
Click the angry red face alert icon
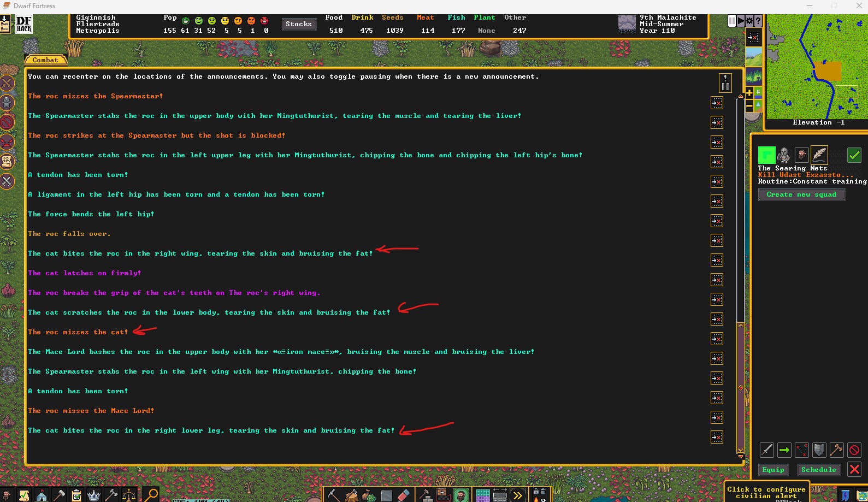(7, 142)
